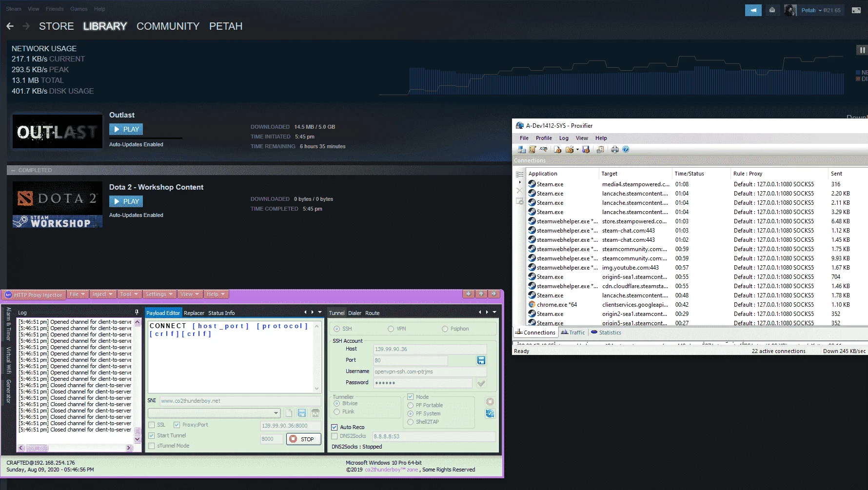The image size is (868, 490).
Task: Open the Profile menu in Proxifier
Action: (x=544, y=138)
